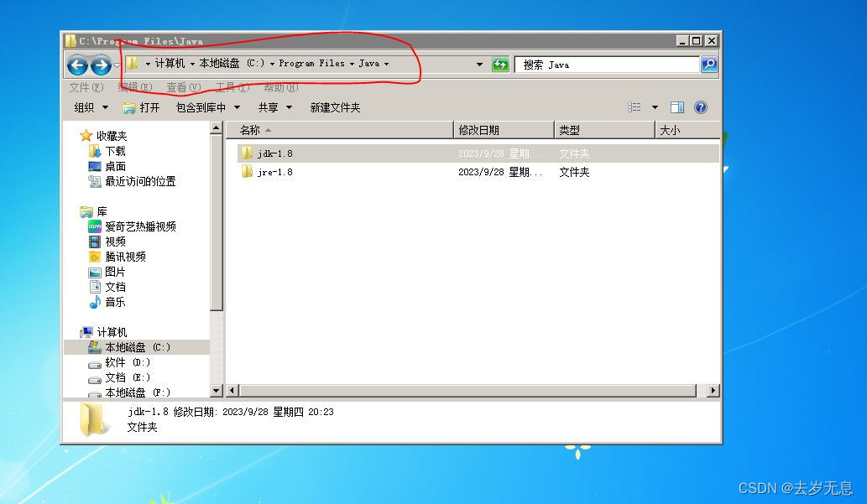Click the search magnifier icon
Viewport: 867px width, 504px height.
point(708,65)
